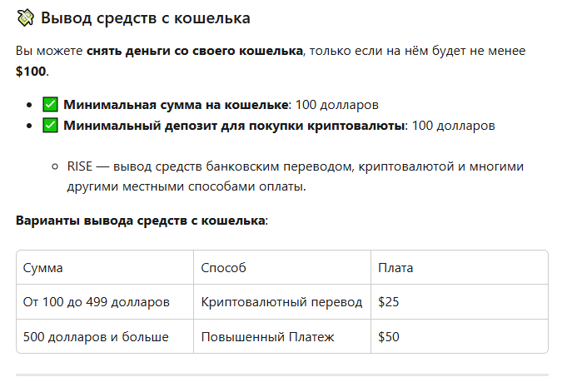Select the "500 долларов и больше" cell
Image resolution: width=572 pixels, height=392 pixels.
pos(96,336)
